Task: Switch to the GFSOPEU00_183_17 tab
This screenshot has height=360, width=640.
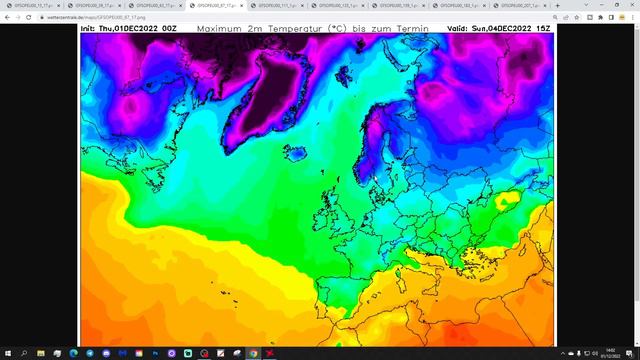Action: (x=460, y=6)
